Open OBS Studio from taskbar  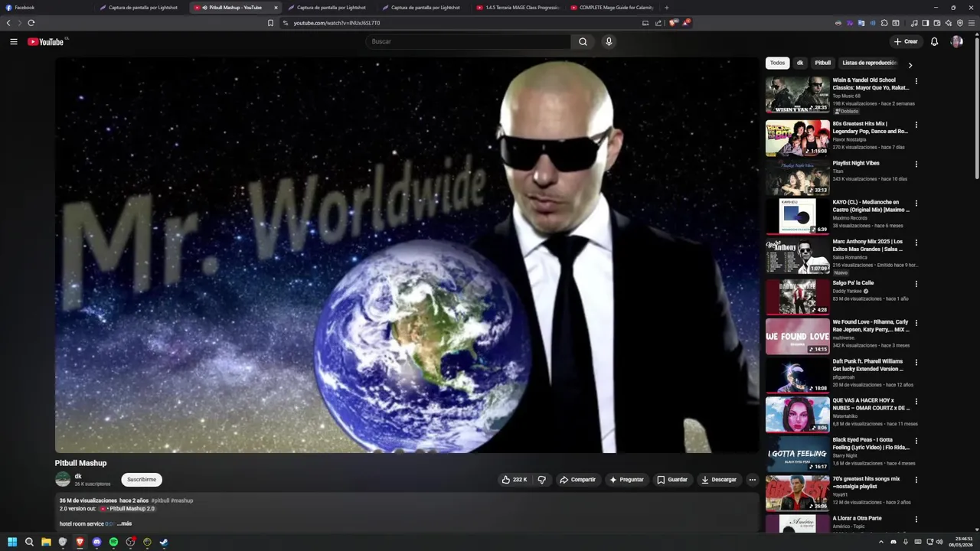130,542
